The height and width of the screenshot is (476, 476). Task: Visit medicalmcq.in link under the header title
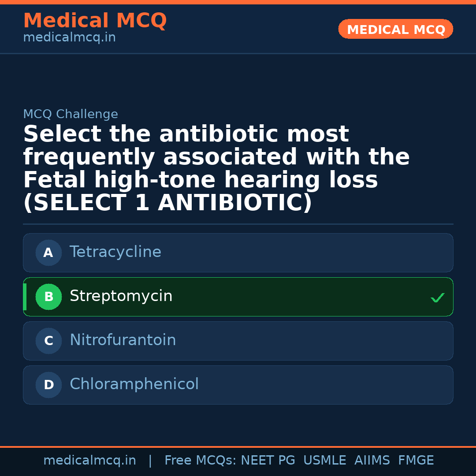(69, 38)
